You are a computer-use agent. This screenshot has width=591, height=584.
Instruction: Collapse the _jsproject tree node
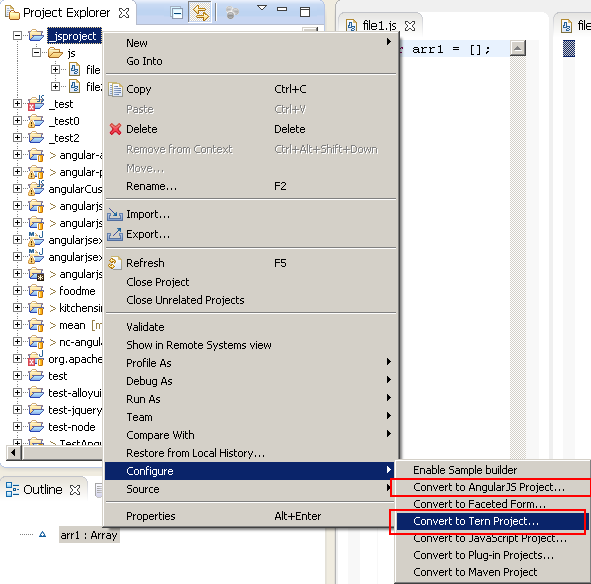pyautogui.click(x=17, y=35)
